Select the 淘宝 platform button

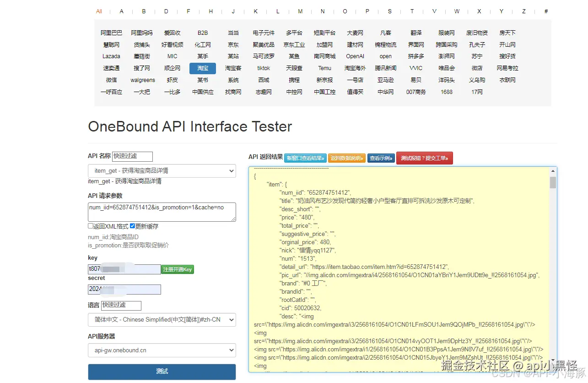point(203,68)
